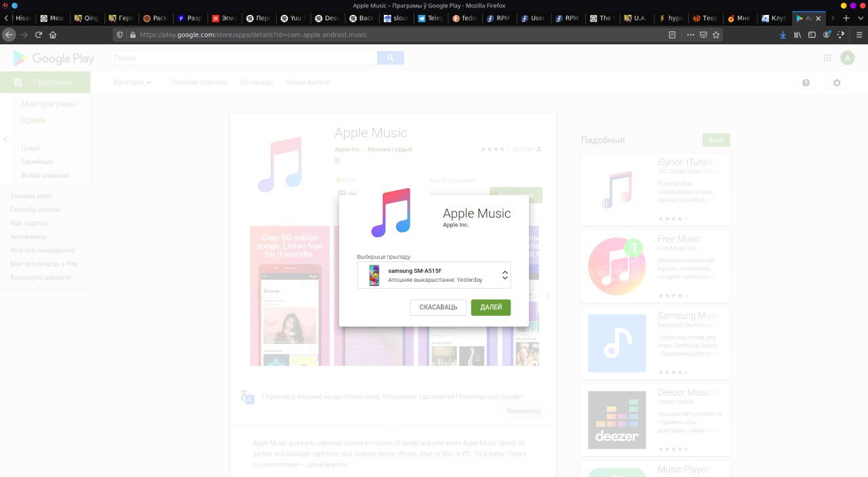The height and width of the screenshot is (477, 868).
Task: Open Play Store settings gear
Action: pyautogui.click(x=837, y=83)
